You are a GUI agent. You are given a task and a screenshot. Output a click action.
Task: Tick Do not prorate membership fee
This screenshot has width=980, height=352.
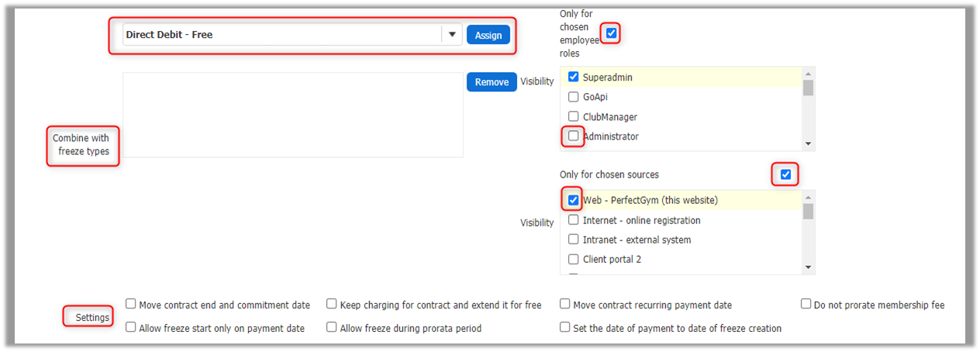[806, 305]
